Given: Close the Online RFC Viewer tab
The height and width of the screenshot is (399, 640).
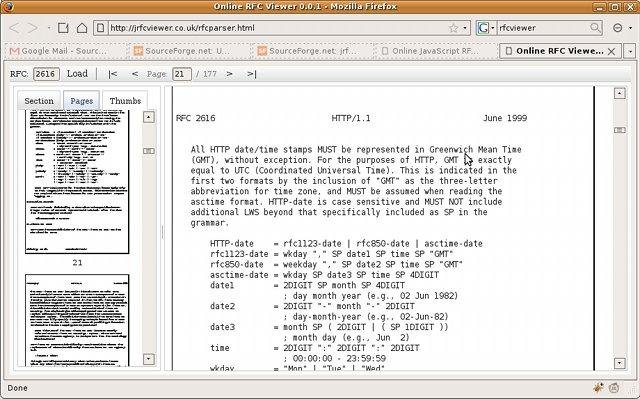Looking at the screenshot, I should [x=611, y=51].
